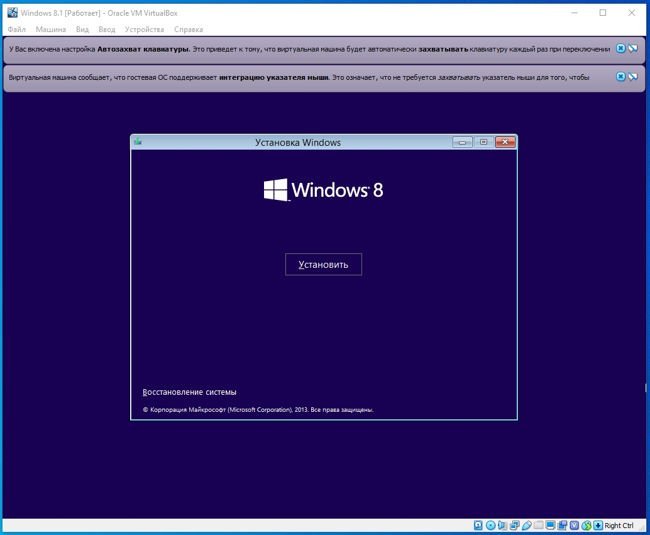This screenshot has height=535, width=650.
Task: Click the green mouse integration icon
Action: [586, 525]
